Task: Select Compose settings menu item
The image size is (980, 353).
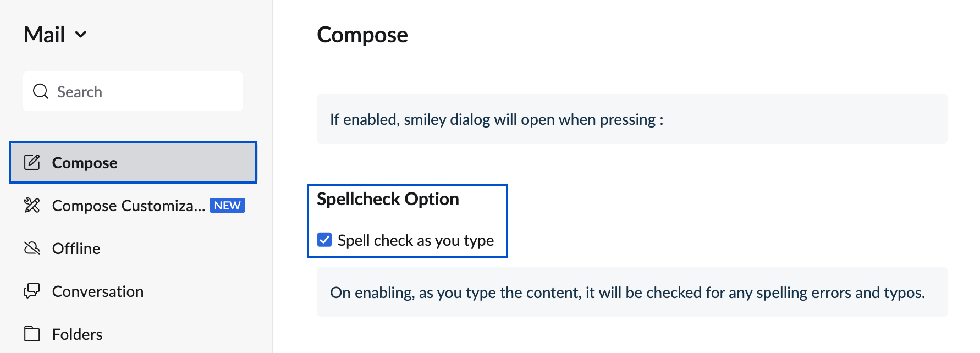Action: click(85, 163)
